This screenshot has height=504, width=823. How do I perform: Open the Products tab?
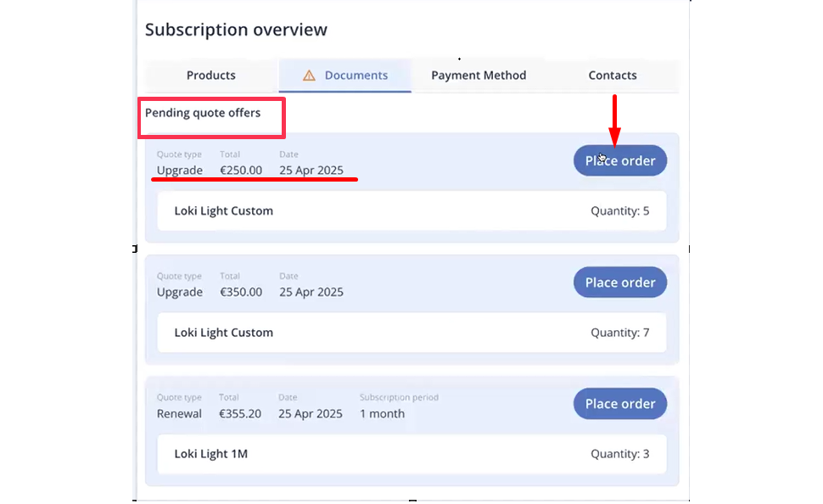coord(211,75)
